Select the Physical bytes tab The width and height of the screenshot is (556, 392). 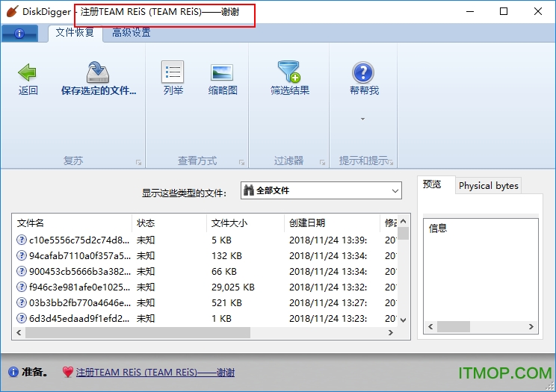click(x=488, y=186)
